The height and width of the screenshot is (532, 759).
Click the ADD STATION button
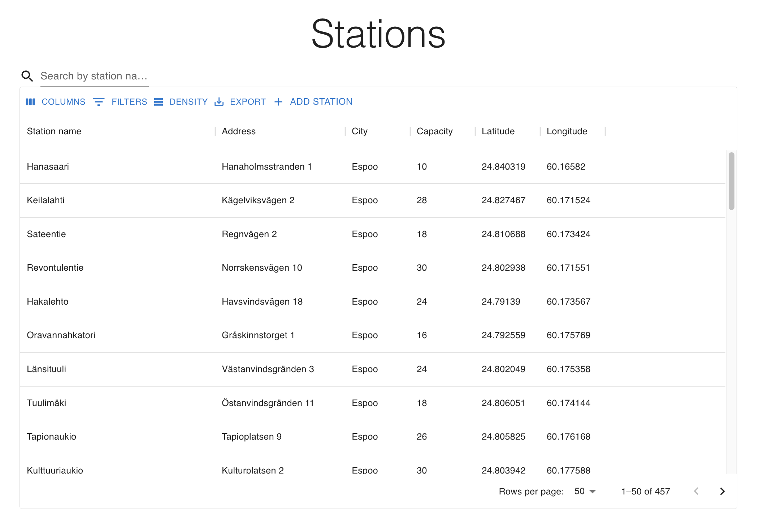point(321,102)
